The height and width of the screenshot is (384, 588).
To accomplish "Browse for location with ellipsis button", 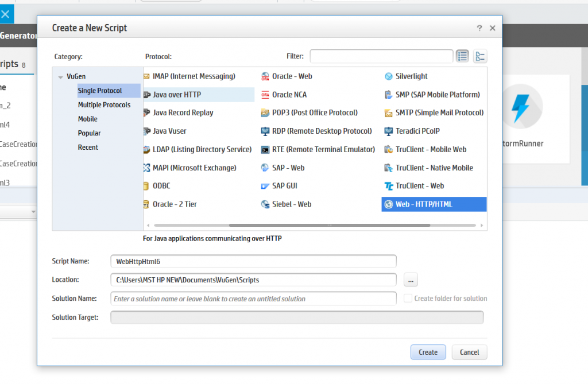I will (x=411, y=280).
